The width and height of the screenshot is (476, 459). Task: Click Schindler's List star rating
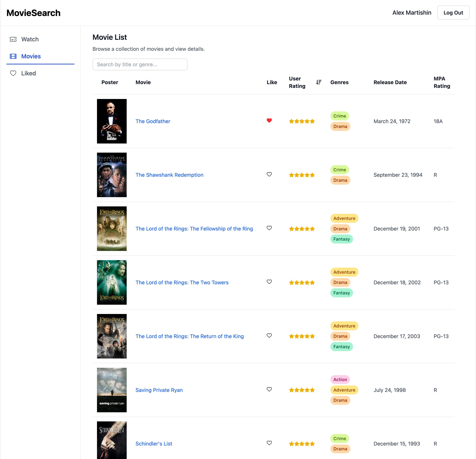302,444
